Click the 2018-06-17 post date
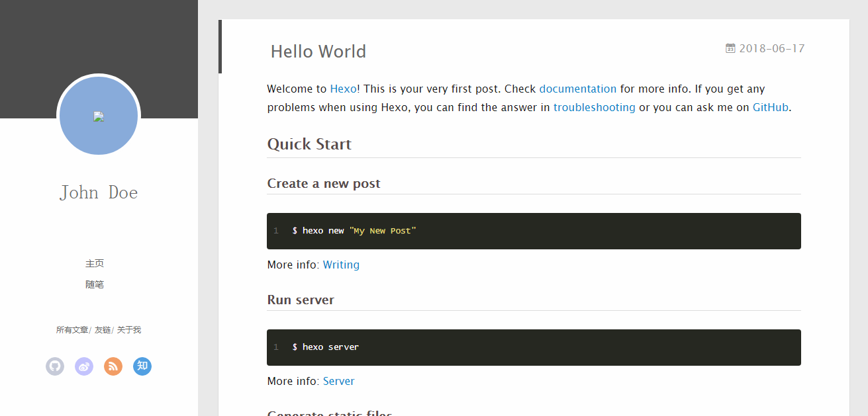Image resolution: width=868 pixels, height=416 pixels. click(772, 48)
